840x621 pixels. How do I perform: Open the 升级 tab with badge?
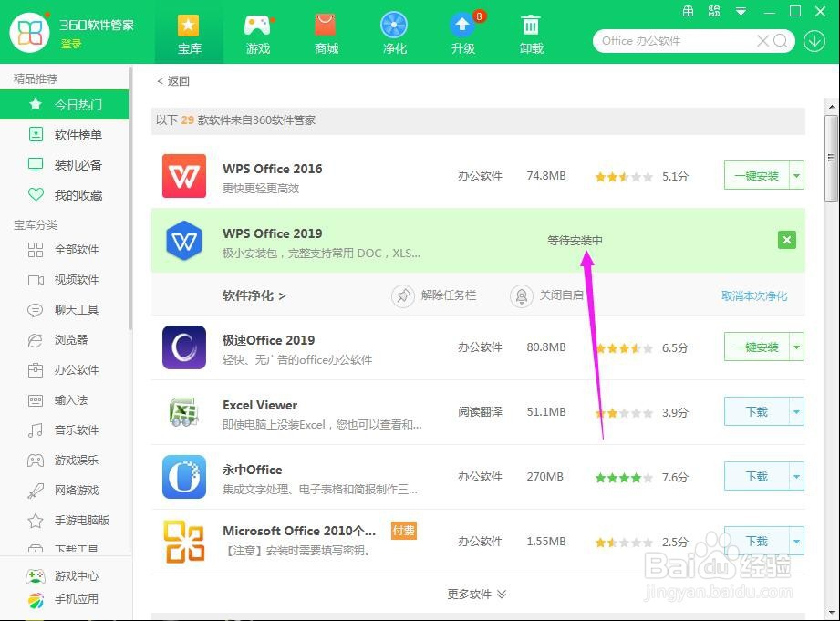coord(463,34)
